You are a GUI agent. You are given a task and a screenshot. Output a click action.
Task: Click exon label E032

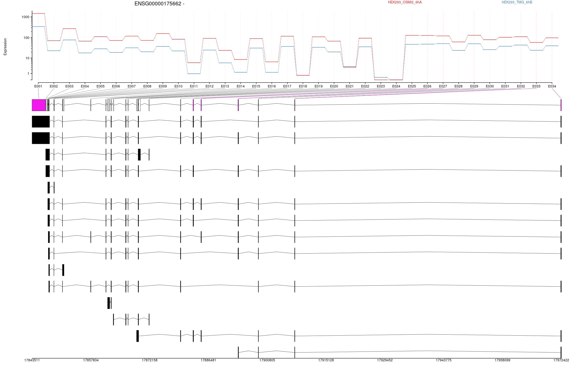(x=521, y=86)
